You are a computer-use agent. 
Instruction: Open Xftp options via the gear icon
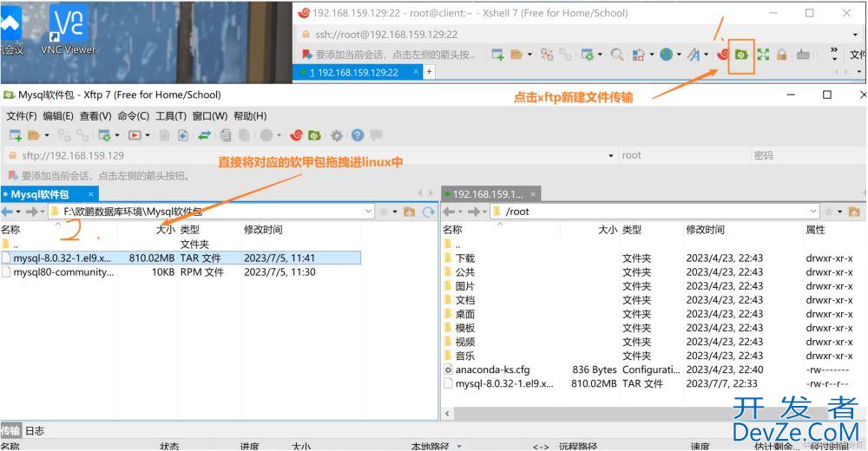[337, 135]
